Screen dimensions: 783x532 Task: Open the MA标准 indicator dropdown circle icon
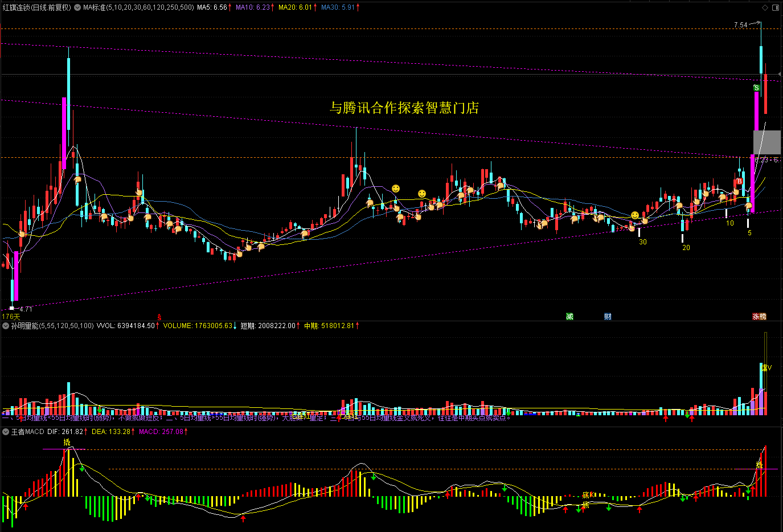point(77,7)
